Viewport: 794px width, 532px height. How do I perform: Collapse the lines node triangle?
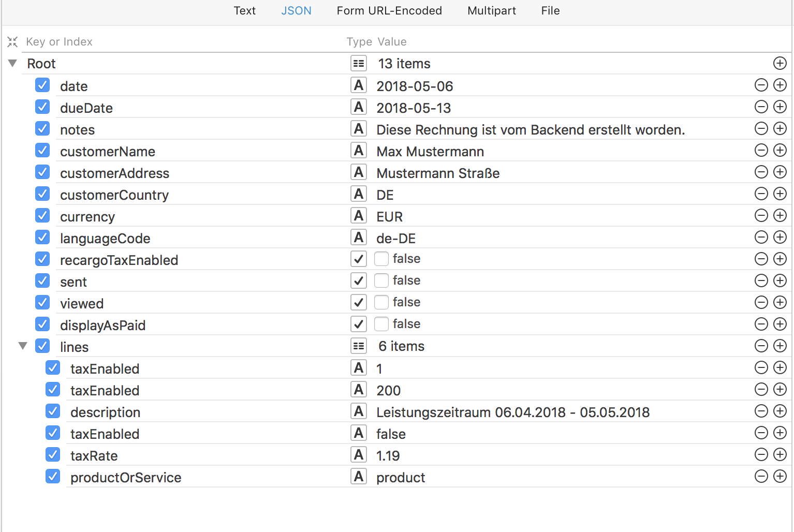(23, 346)
